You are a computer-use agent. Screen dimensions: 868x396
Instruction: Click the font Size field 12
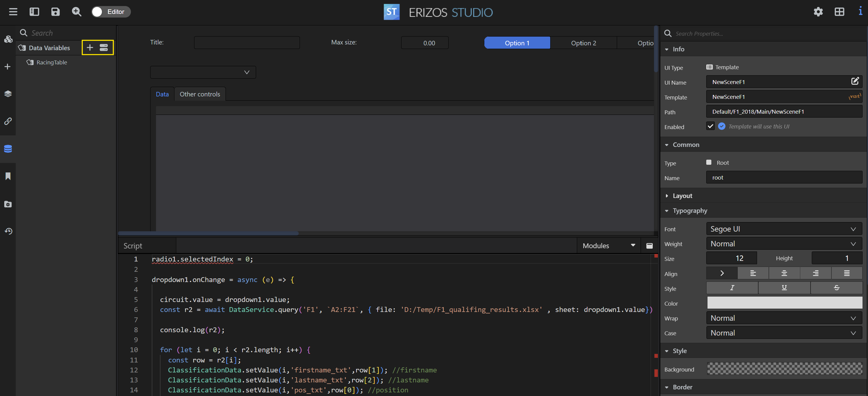(x=732, y=258)
